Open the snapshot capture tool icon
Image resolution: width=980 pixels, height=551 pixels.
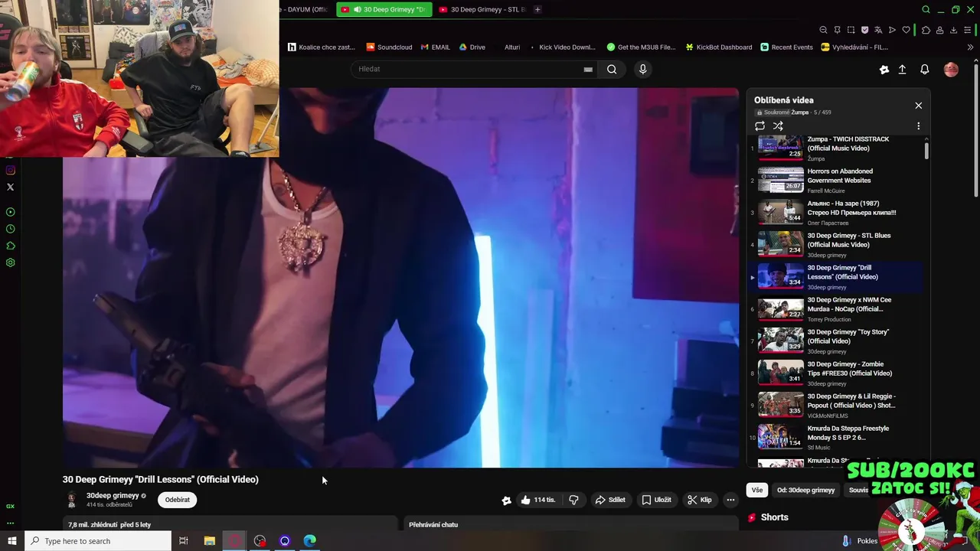(851, 30)
